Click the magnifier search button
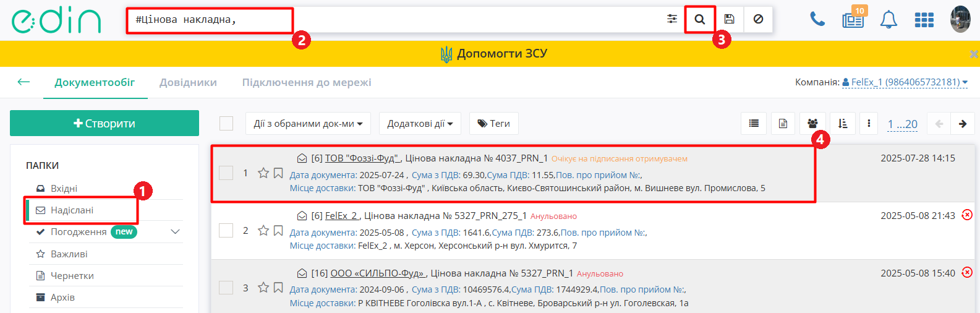The image size is (980, 313). pos(700,19)
